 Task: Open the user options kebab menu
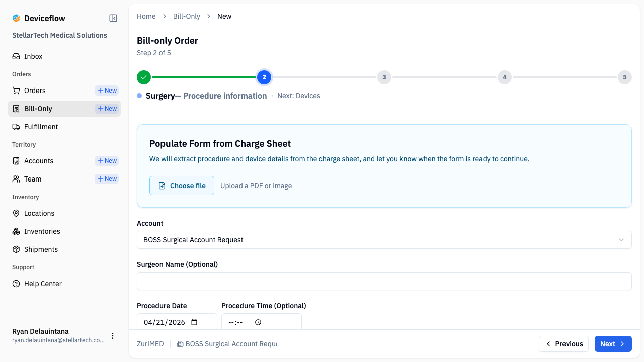(x=113, y=336)
